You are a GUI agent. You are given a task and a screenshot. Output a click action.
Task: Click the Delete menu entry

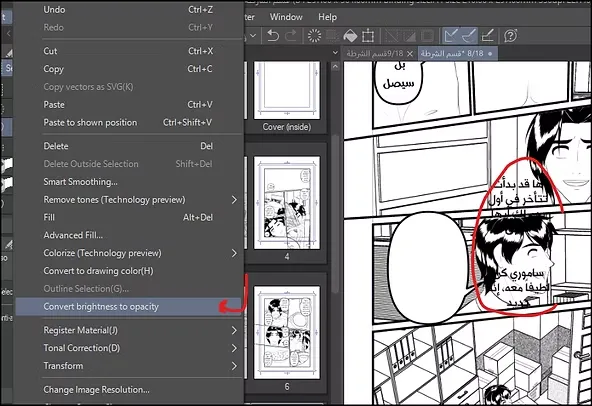(128, 146)
